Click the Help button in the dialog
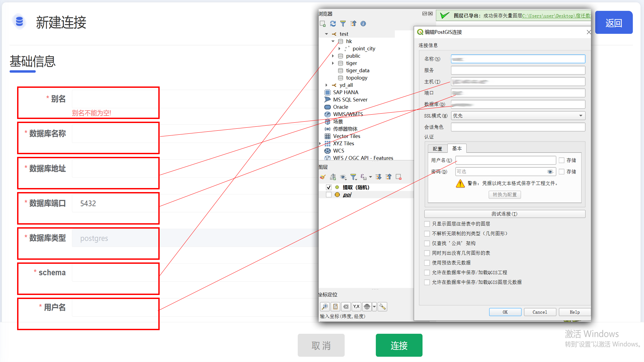 [575, 312]
